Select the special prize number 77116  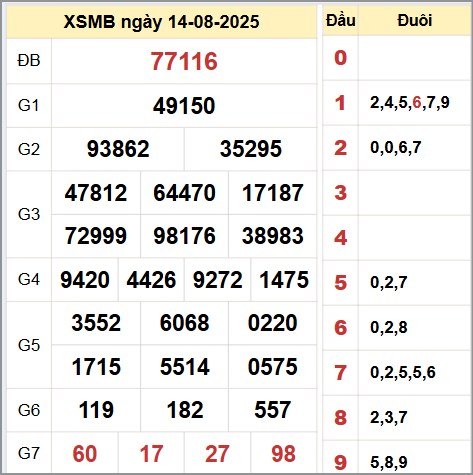[x=184, y=61]
